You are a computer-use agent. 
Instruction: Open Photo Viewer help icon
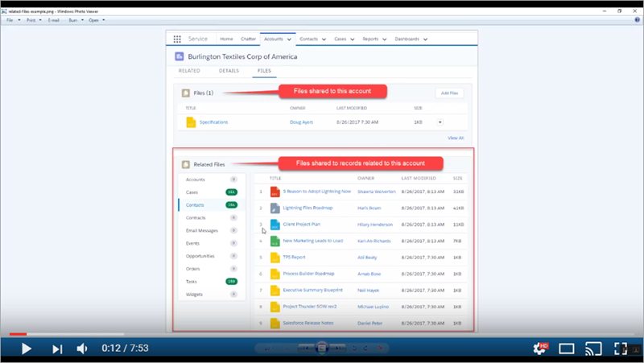click(638, 19)
